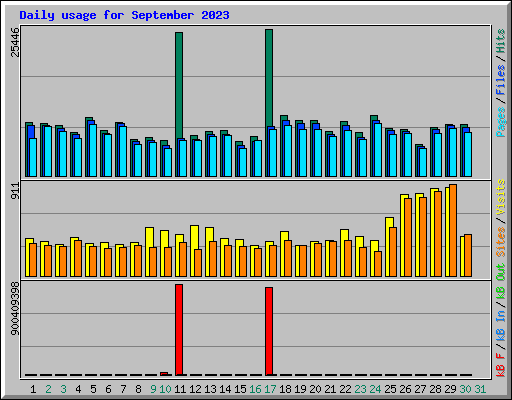This screenshot has height=400, width=512.
Task: Click day label 29 on the x-axis
Action: click(x=450, y=389)
